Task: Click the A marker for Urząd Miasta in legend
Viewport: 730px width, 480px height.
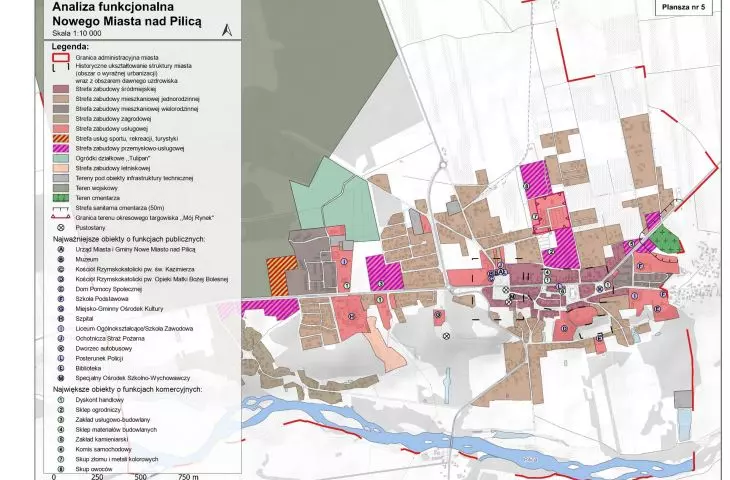Action: point(61,249)
